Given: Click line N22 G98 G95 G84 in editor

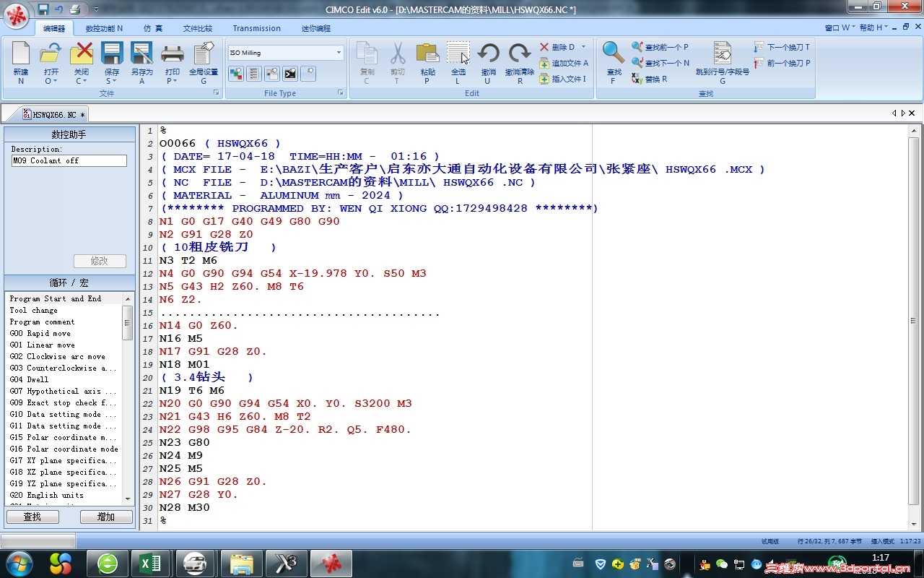Looking at the screenshot, I should click(285, 429).
